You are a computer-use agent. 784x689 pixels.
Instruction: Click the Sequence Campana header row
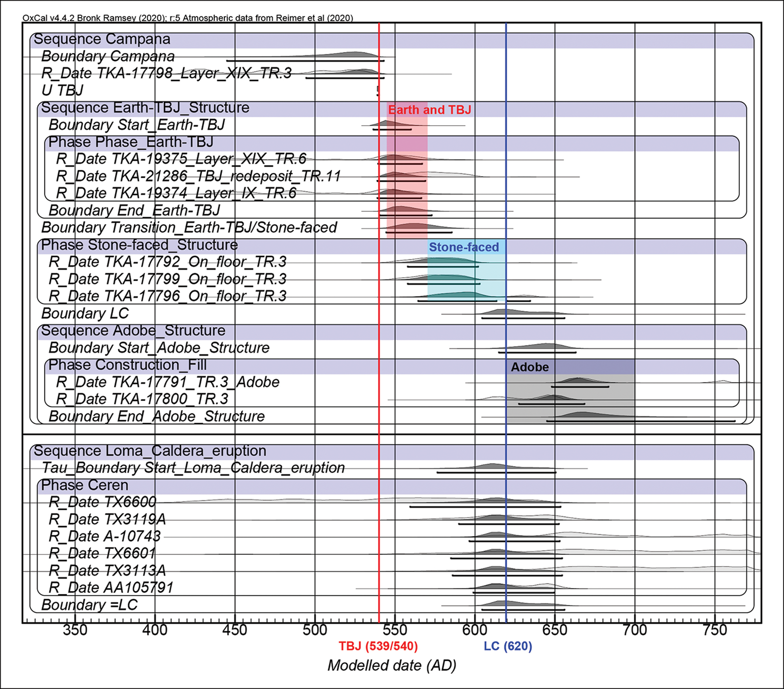[x=102, y=40]
